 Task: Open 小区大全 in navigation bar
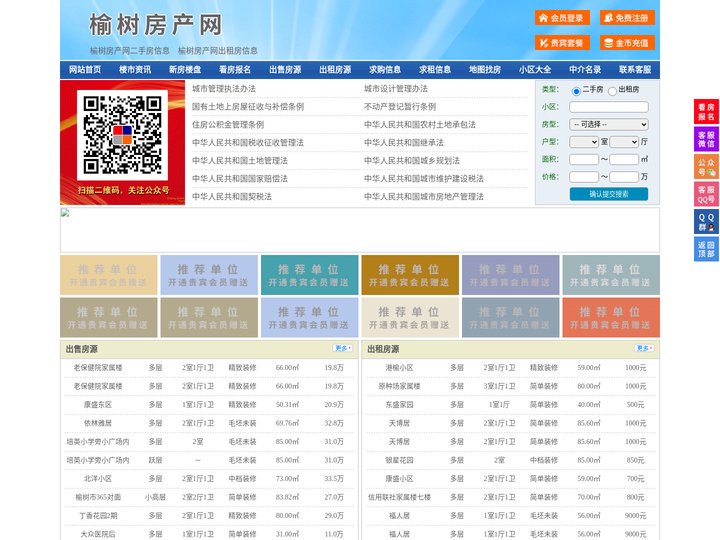point(535,70)
